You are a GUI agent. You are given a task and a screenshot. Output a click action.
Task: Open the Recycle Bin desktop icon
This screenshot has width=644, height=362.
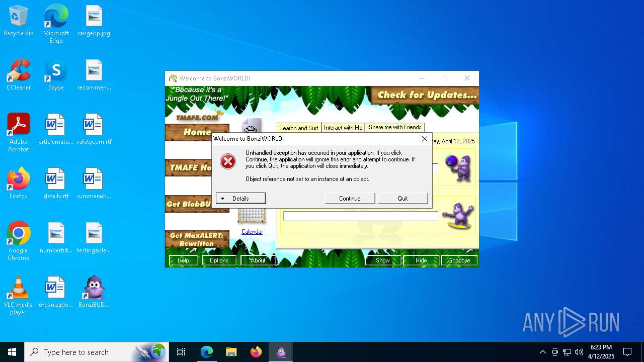tap(19, 21)
